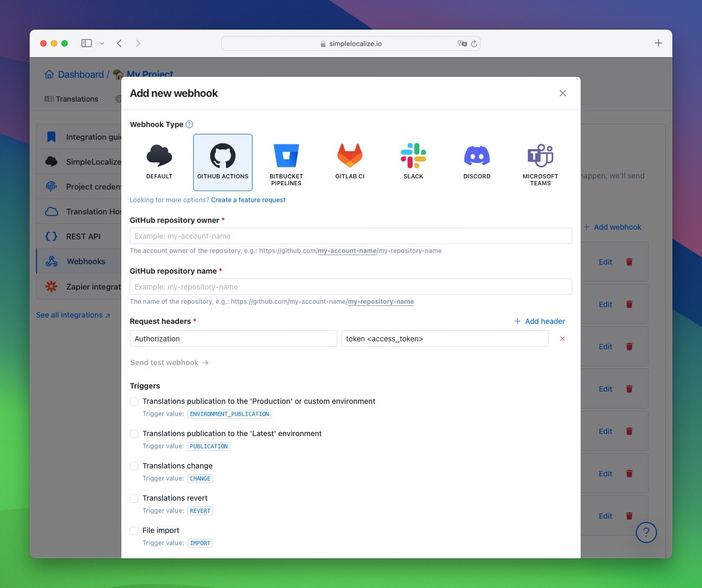Click the PUBLICATION trigger value tag
702x588 pixels.
coord(209,446)
